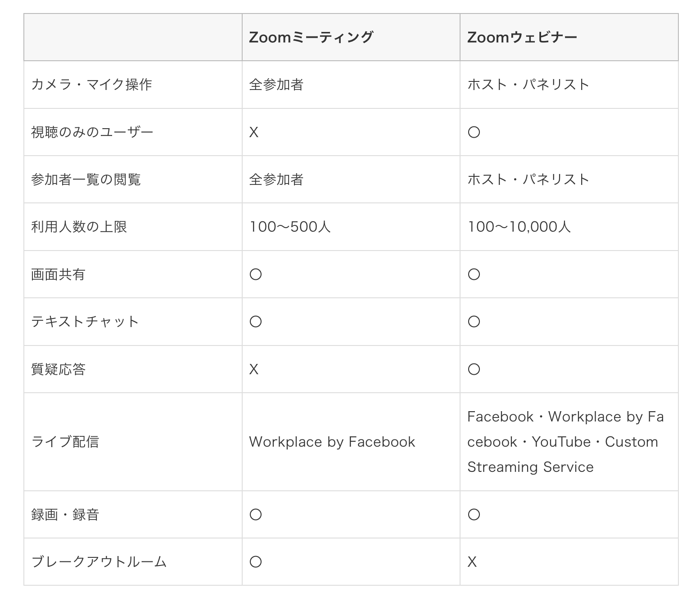
Task: Click the 100〜500人 cell
Action: coord(290,227)
